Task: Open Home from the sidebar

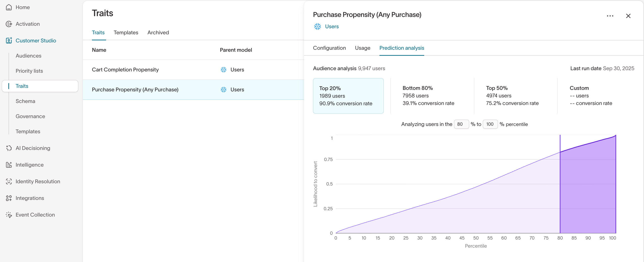Action: coord(22,7)
